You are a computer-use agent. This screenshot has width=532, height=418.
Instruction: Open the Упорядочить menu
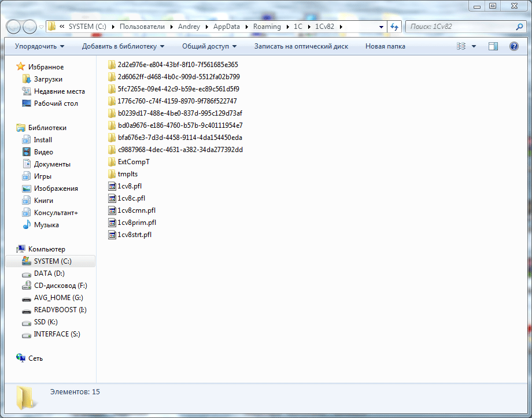coord(39,46)
